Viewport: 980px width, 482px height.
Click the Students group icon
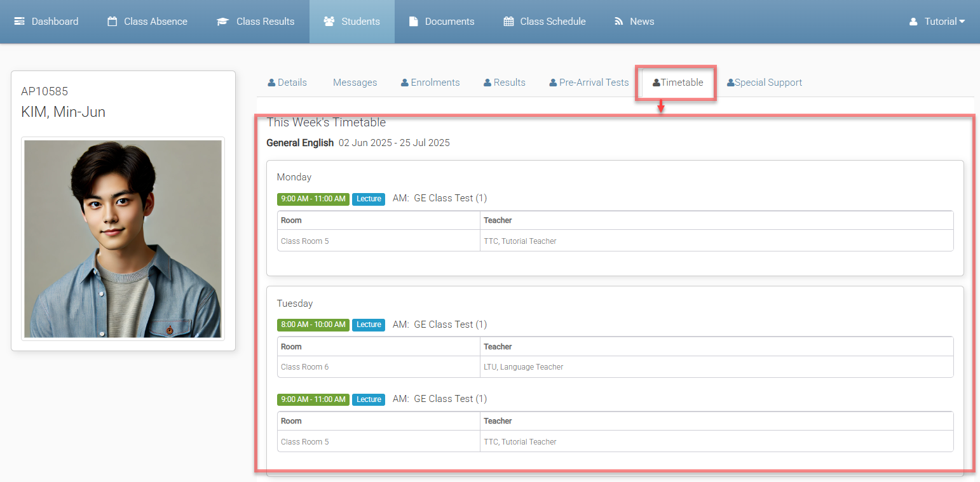tap(329, 22)
